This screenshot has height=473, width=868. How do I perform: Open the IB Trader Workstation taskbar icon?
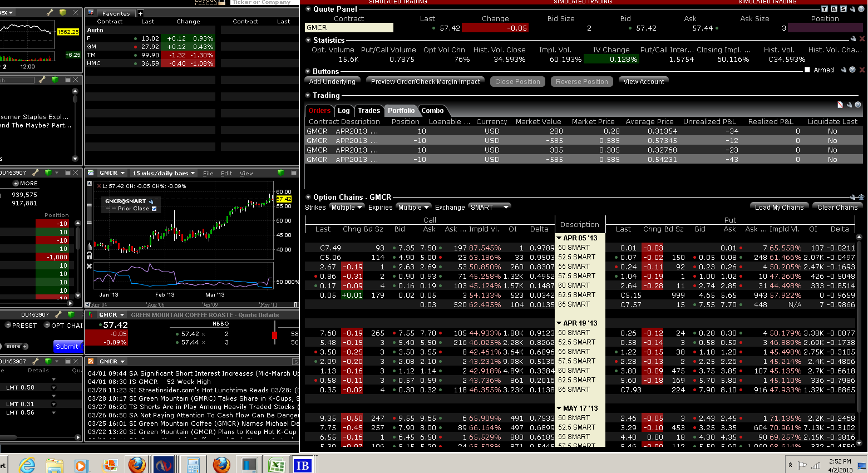coord(303,465)
